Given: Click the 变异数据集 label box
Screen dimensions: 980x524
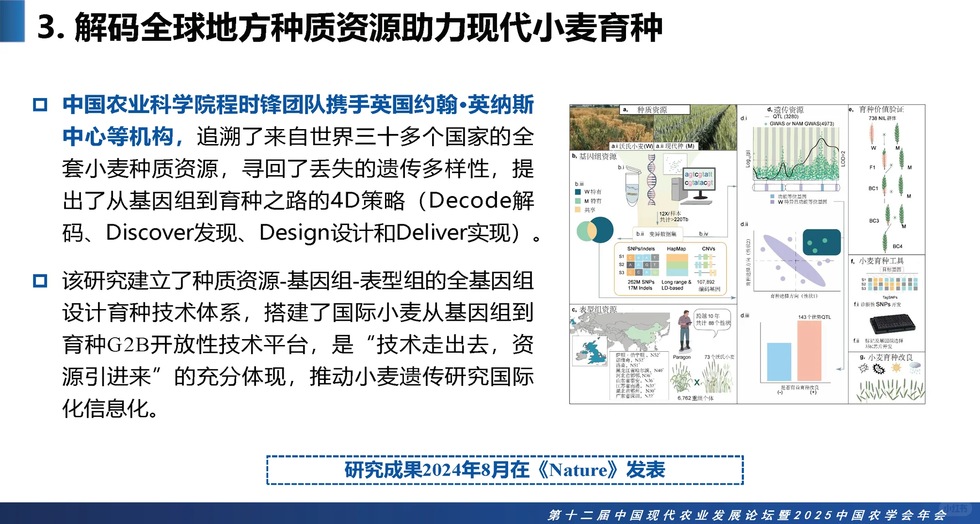Looking at the screenshot, I should (x=658, y=234).
